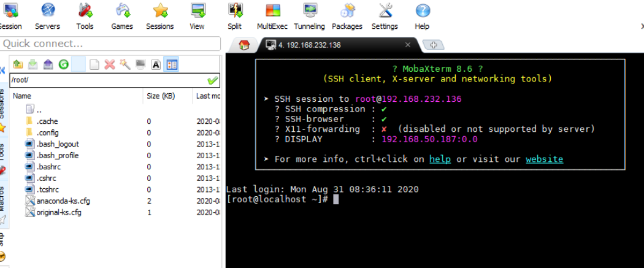This screenshot has height=268, width=644.
Task: Click the Split terminal toolbar button
Action: [x=234, y=17]
